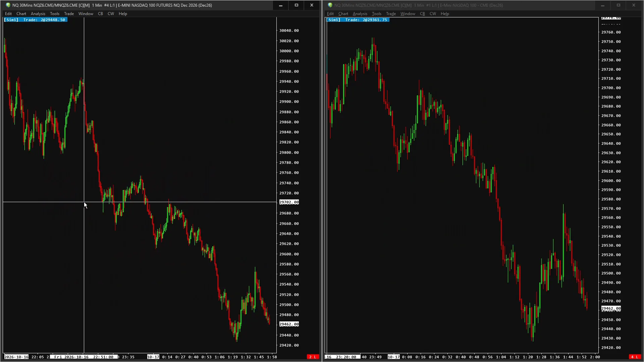Open the Edit menu in right chart window
The width and height of the screenshot is (644, 362).
(330, 14)
